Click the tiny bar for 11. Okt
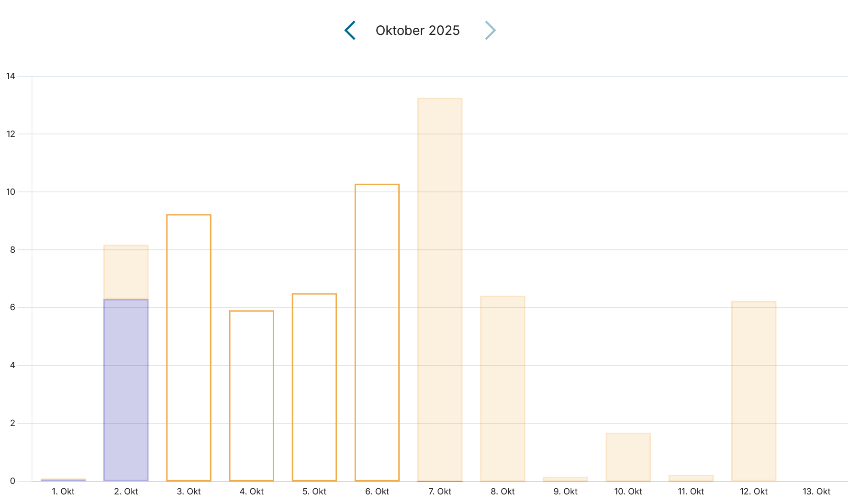 691,478
